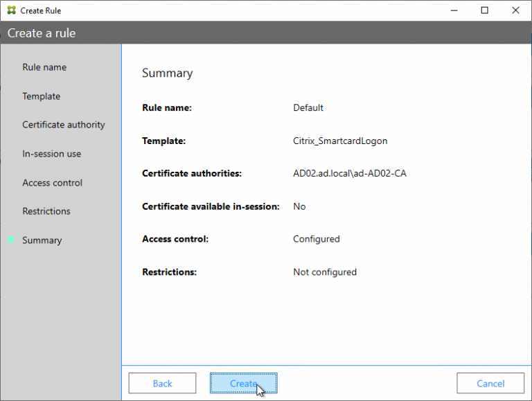The image size is (532, 401).
Task: Click the Citrix_SmartcardLogon template value
Action: coord(340,141)
